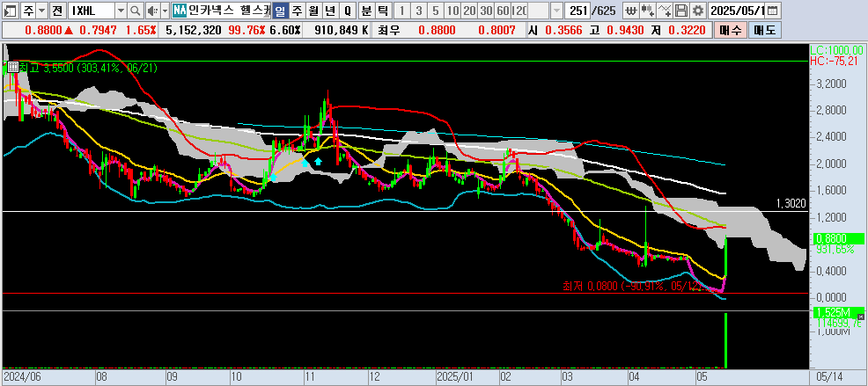Screen dimensions: 868x386
Task: Select the 5 interval button
Action: click(436, 10)
